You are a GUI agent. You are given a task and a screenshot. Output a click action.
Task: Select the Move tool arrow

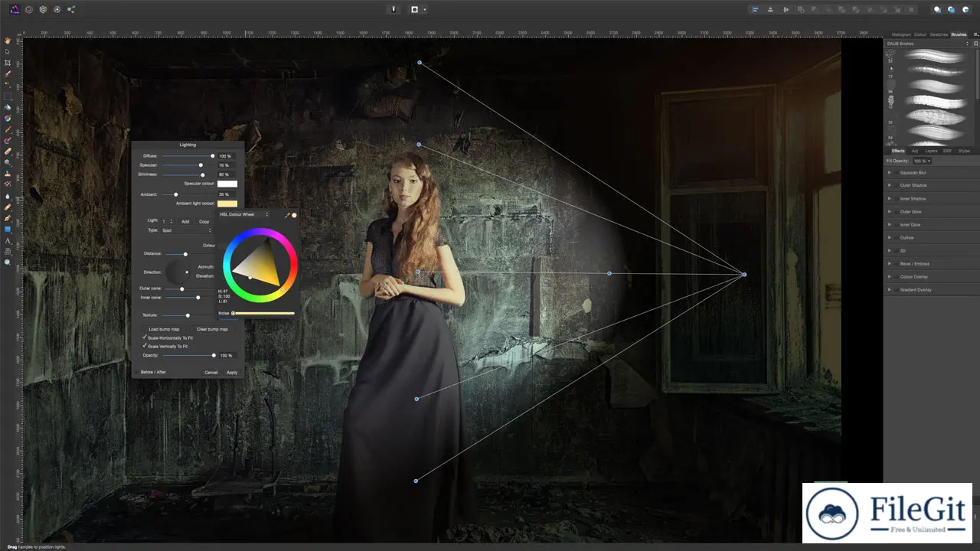click(x=8, y=51)
